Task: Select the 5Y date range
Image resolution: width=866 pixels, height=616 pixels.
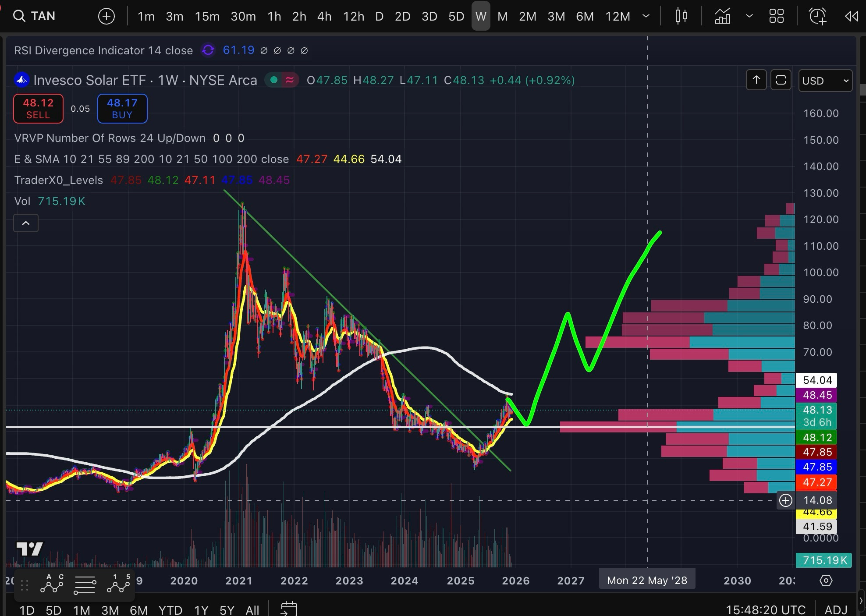Action: pos(227,609)
